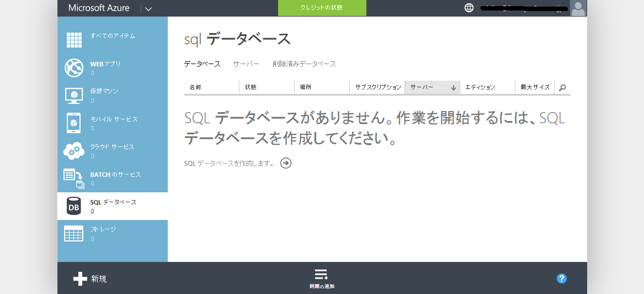Select the モバイル サービス phone icon
Screen dimensions: 644x294
[73, 123]
